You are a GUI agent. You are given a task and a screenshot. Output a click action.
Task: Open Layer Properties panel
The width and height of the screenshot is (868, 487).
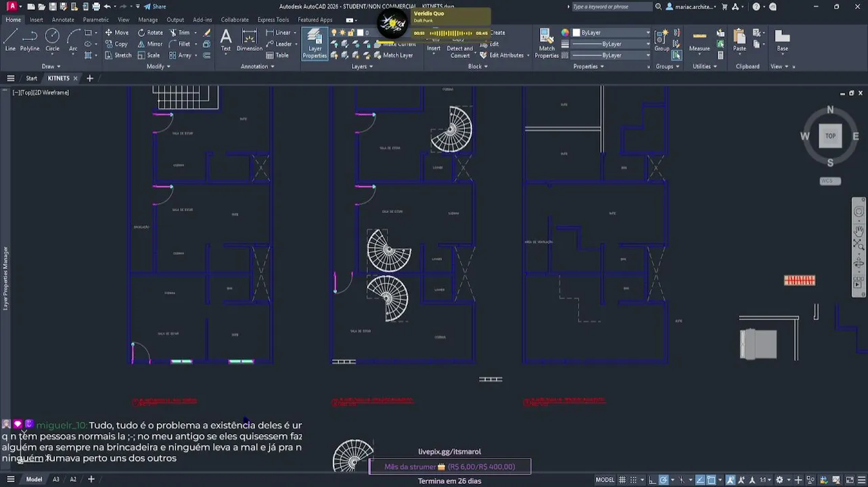coord(315,44)
